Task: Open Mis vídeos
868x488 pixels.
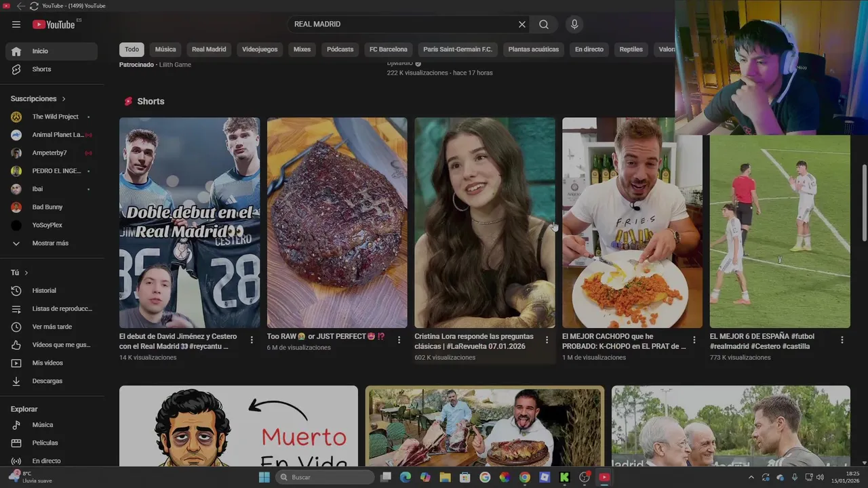Action: point(52,363)
